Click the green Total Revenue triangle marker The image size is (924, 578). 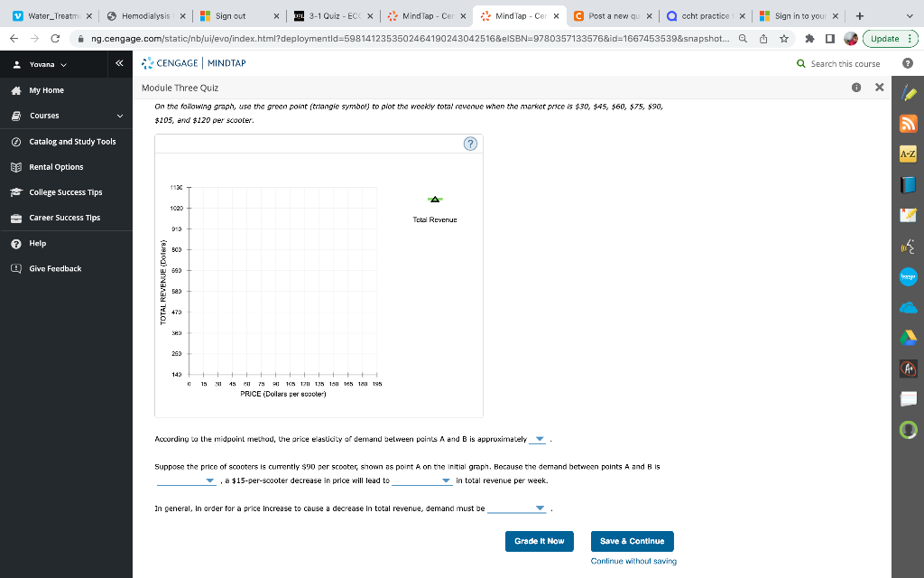(434, 200)
